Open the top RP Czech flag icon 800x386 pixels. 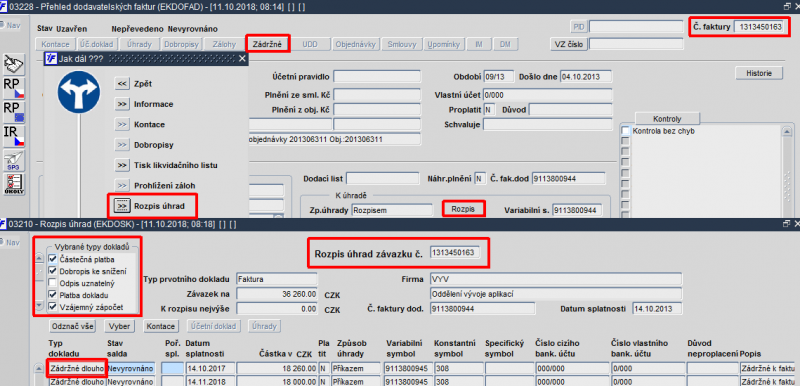13,89
